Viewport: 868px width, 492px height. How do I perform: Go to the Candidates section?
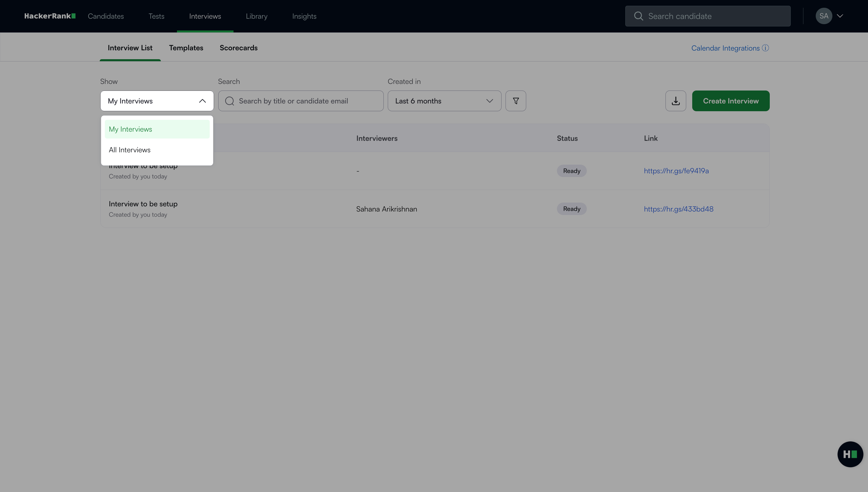click(x=106, y=16)
